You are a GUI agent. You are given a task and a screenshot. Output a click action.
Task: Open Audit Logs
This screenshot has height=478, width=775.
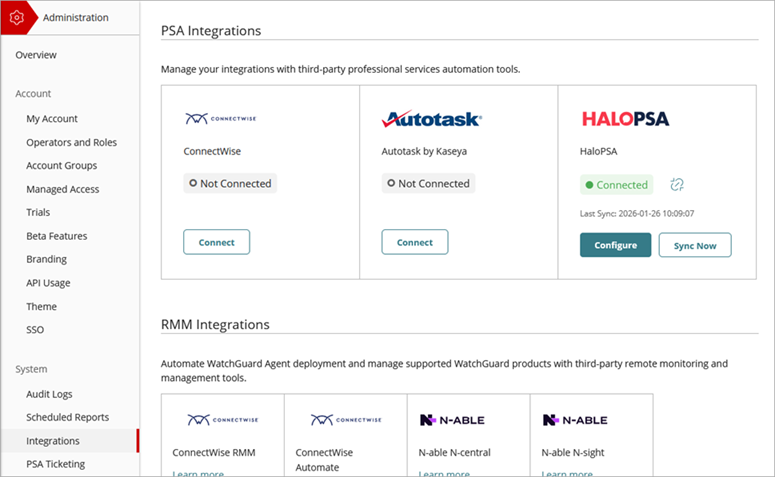point(49,394)
